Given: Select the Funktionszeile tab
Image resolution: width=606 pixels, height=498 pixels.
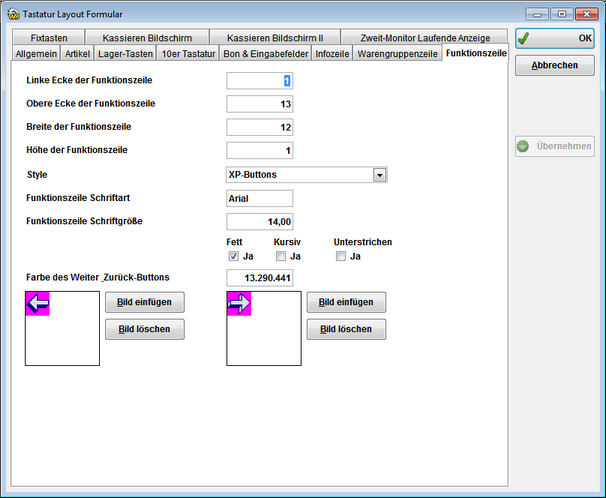Looking at the screenshot, I should (476, 53).
